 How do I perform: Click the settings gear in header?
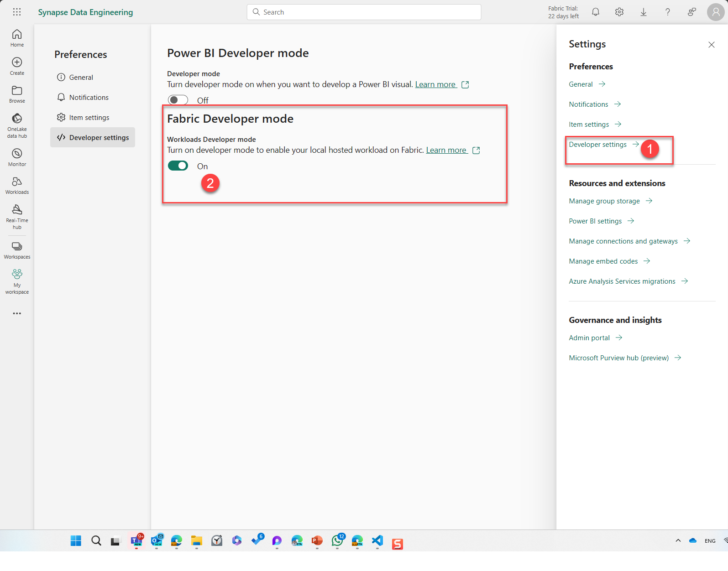pos(619,12)
